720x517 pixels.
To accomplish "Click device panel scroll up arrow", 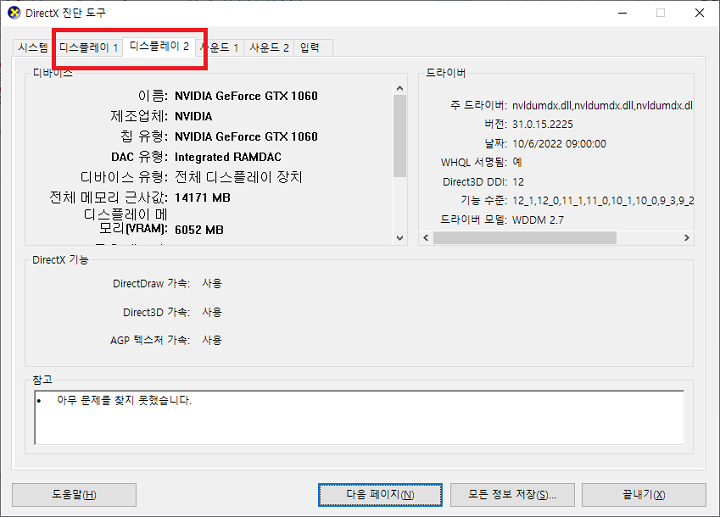I will tap(399, 88).
